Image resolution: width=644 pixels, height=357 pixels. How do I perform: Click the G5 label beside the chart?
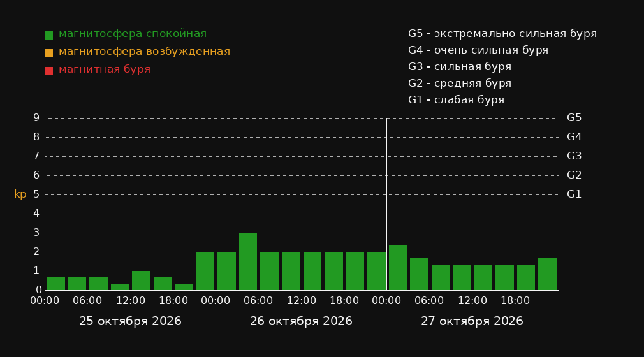[x=574, y=118]
